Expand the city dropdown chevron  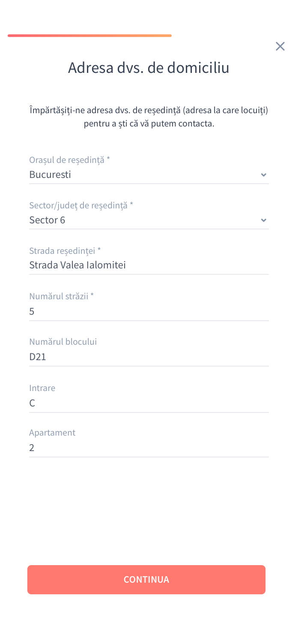(x=264, y=175)
